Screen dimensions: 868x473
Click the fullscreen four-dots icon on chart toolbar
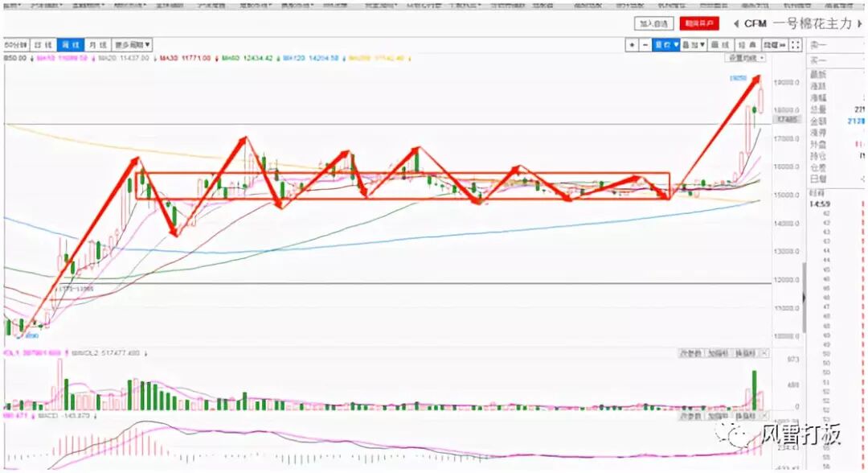pyautogui.click(x=796, y=45)
